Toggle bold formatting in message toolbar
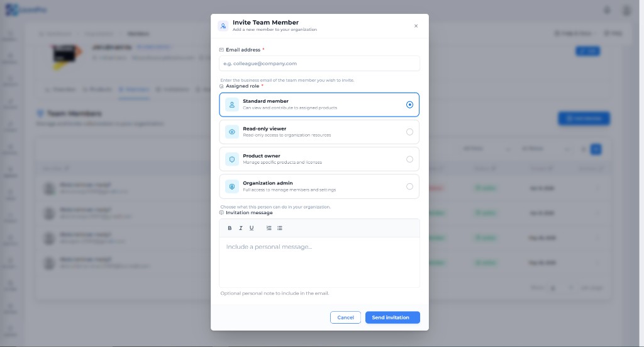The image size is (644, 347). tap(230, 228)
